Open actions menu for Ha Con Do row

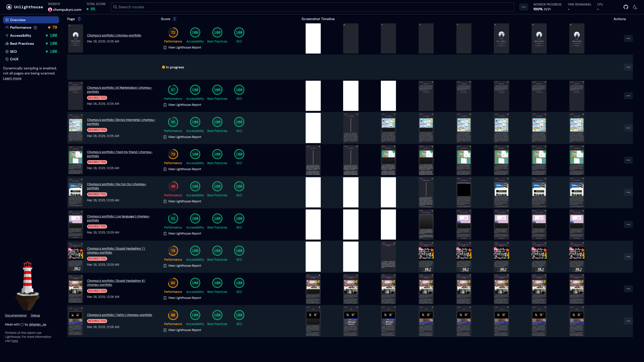pyautogui.click(x=628, y=192)
